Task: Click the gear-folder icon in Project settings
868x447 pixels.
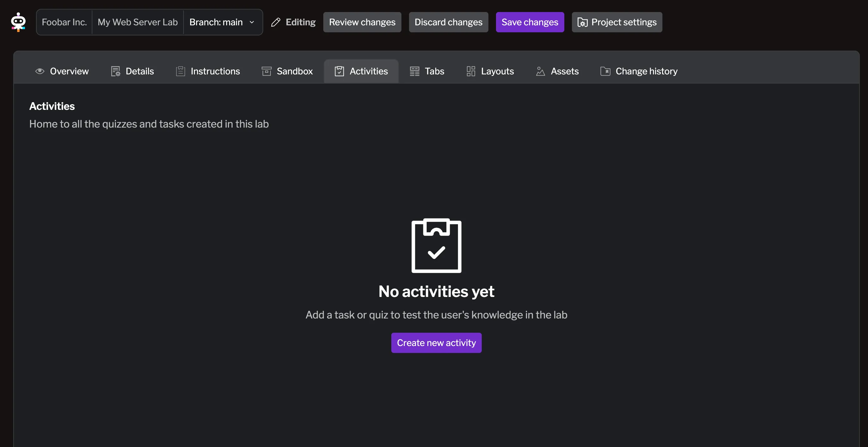Action: click(583, 22)
